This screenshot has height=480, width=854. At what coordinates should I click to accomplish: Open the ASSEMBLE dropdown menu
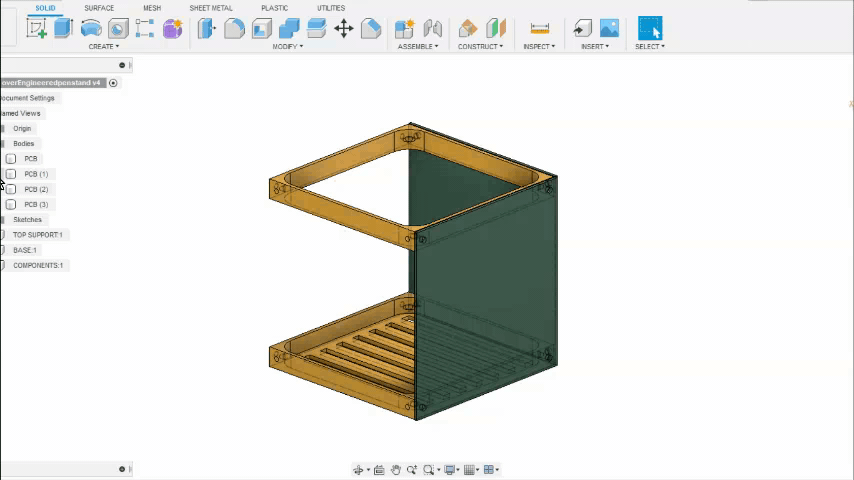[418, 47]
